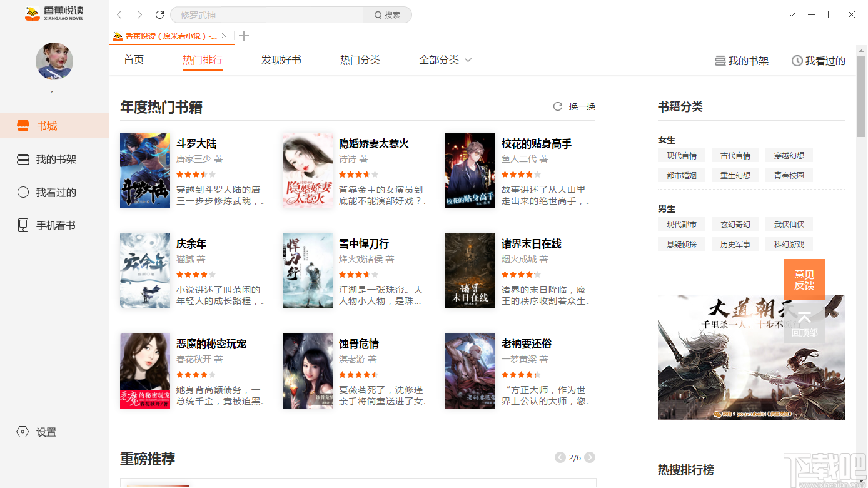This screenshot has width=868, height=488.
Task: Open 手机看书 in the sidebar
Action: point(54,225)
